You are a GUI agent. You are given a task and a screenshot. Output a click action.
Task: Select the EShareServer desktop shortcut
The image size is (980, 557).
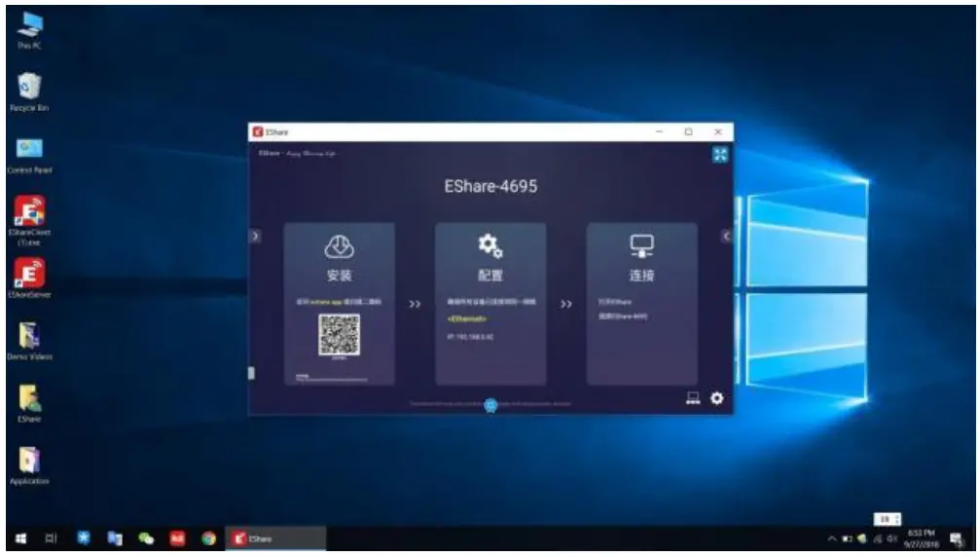point(29,278)
